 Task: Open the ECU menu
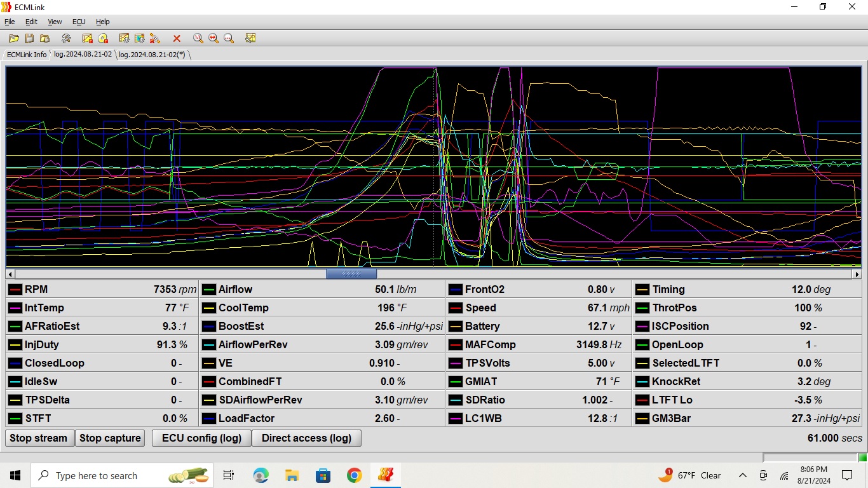(x=79, y=22)
